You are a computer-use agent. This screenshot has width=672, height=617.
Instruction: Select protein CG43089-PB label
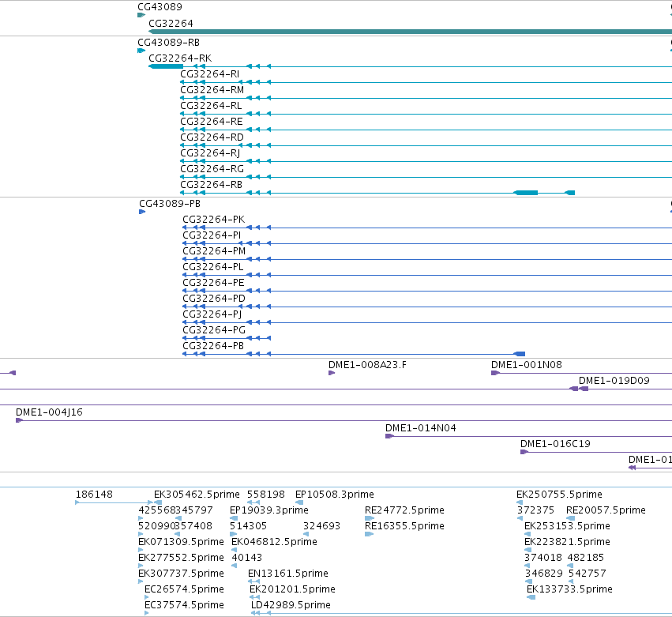point(170,204)
